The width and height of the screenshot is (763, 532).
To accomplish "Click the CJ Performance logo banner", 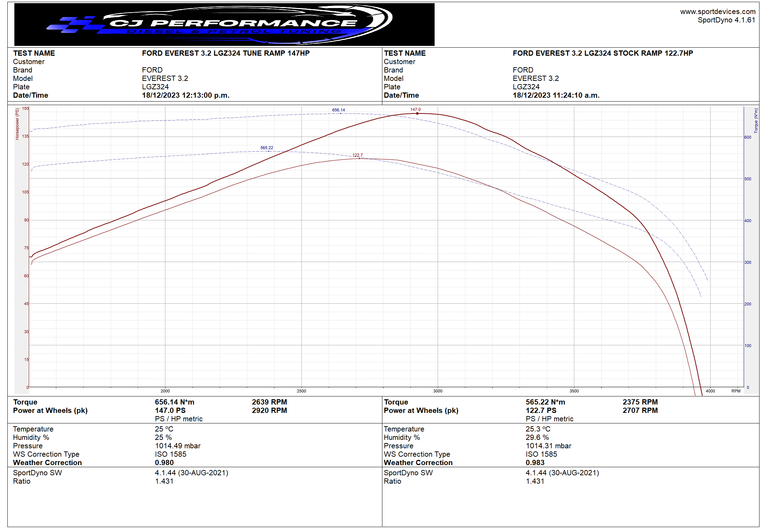I will (x=224, y=24).
